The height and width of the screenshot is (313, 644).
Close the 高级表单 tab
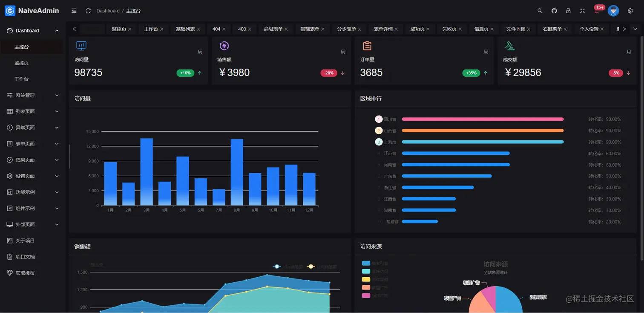(286, 29)
